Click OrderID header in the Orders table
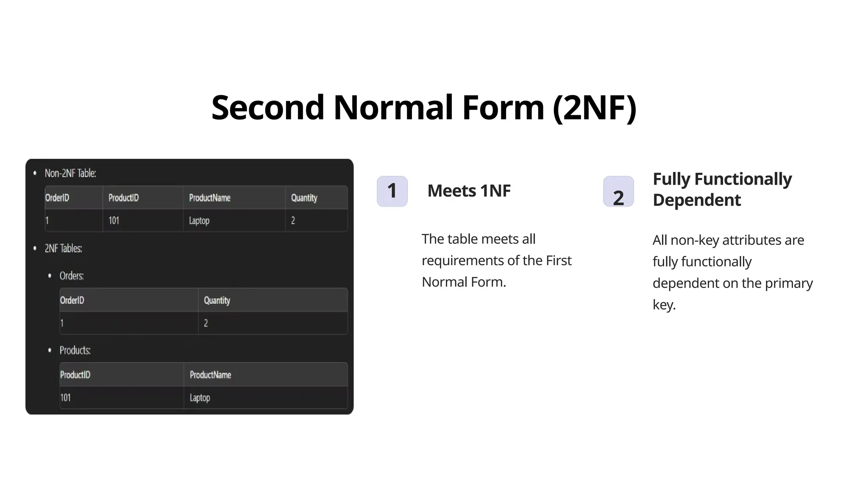Screen dimensions: 868x488 [x=72, y=300]
